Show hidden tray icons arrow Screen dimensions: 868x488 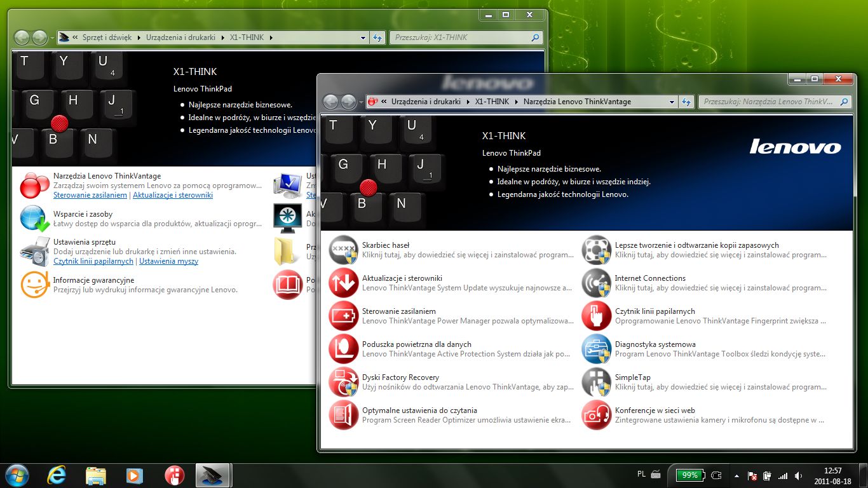pyautogui.click(x=736, y=475)
